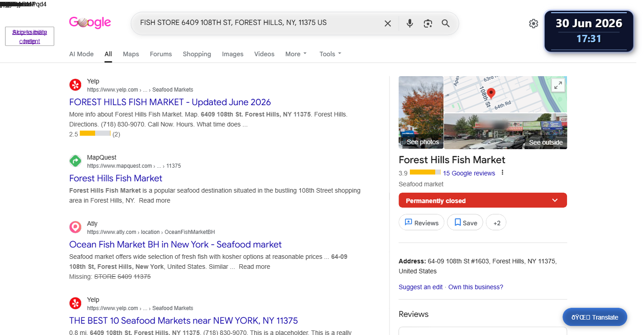644x335 pixels.
Task: Save the Forest Hills Fish Market place
Action: [x=465, y=223]
